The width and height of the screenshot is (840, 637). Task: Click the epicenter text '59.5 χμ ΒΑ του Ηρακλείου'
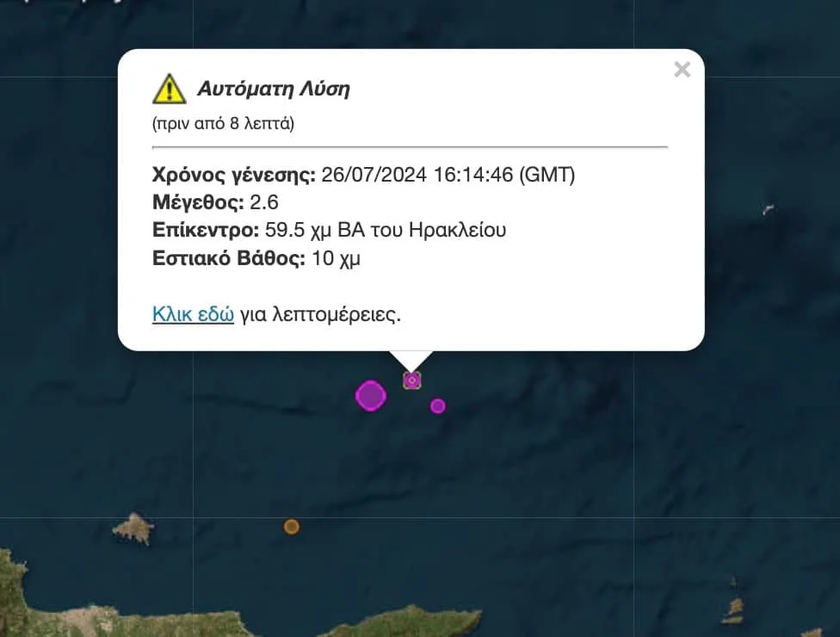386,230
